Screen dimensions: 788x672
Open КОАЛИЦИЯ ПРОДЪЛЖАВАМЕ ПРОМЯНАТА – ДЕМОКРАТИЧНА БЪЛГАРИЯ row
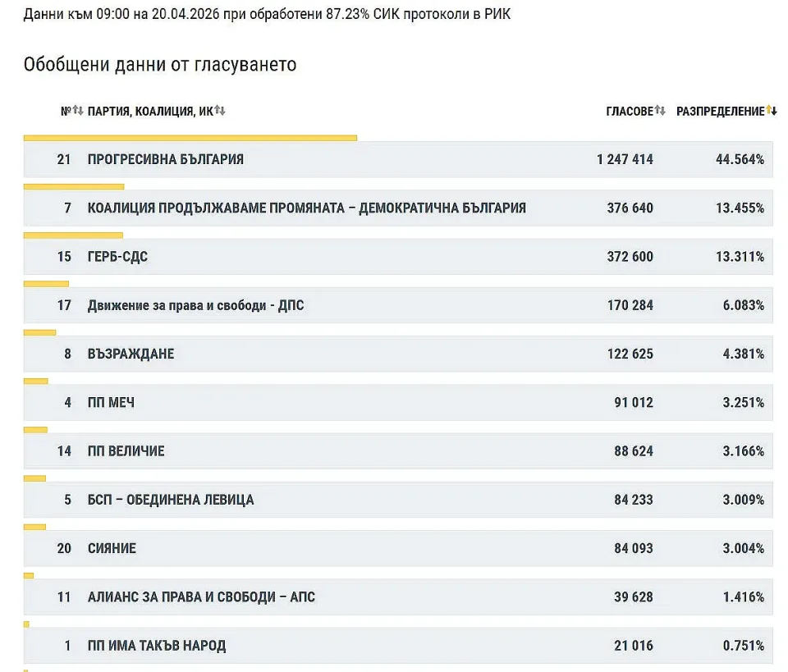(306, 208)
